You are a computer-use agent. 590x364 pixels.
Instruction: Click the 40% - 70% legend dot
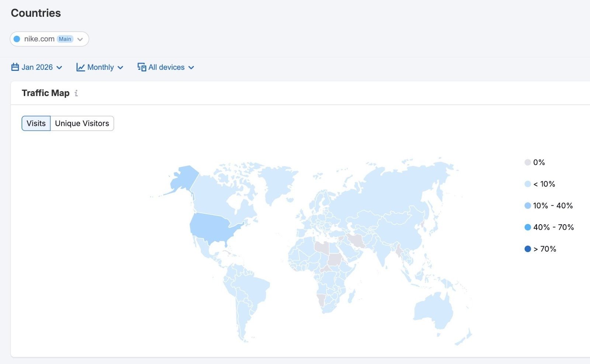527,227
